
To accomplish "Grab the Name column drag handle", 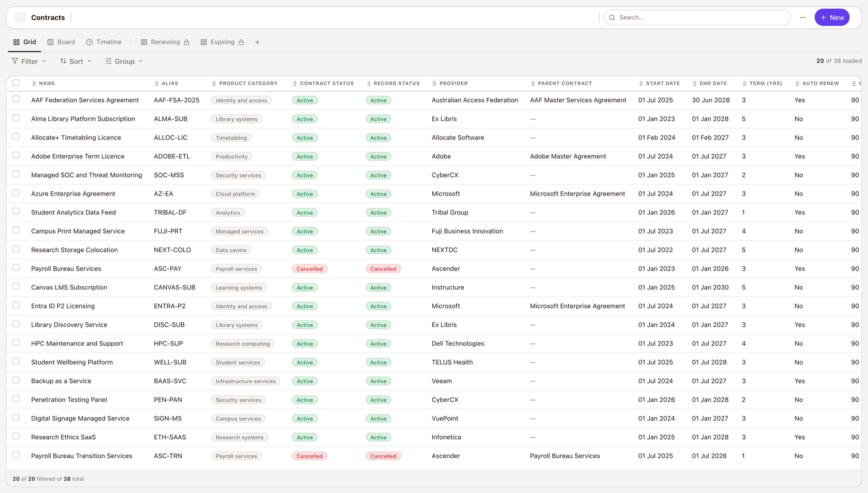I will [34, 84].
